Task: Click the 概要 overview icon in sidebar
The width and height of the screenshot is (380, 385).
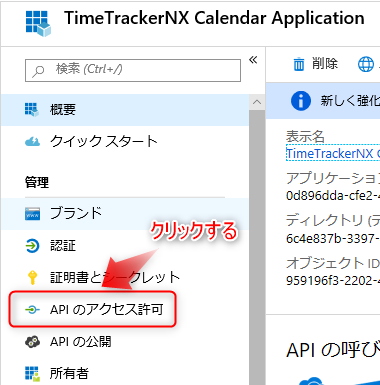Action: coord(32,110)
